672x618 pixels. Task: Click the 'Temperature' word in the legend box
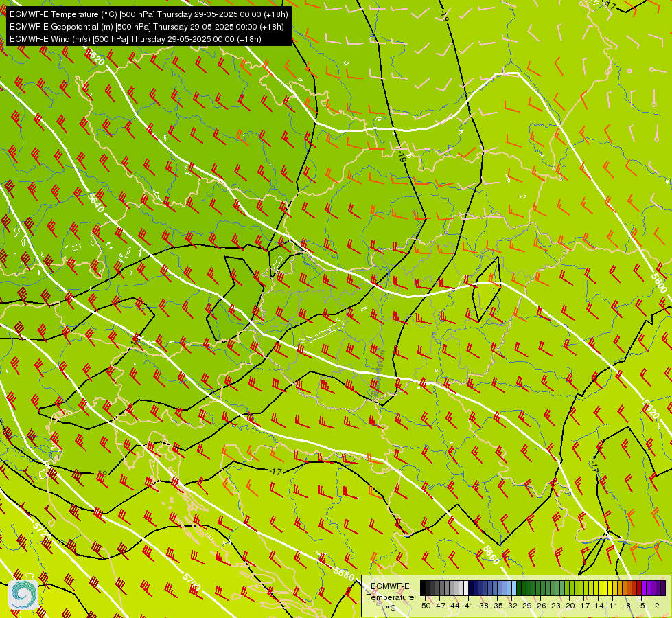tap(391, 597)
